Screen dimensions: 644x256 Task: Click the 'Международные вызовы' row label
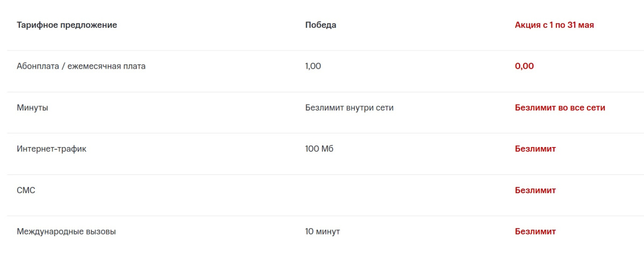point(66,231)
